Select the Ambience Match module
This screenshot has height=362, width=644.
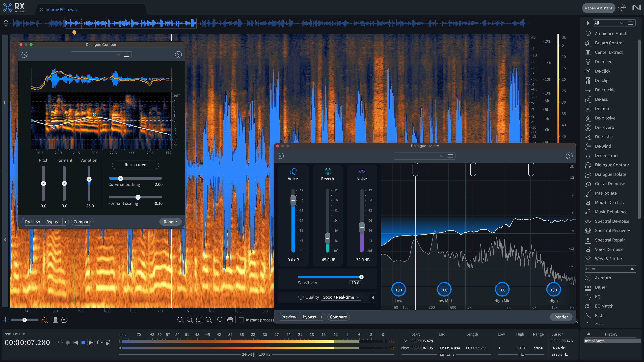[611, 33]
